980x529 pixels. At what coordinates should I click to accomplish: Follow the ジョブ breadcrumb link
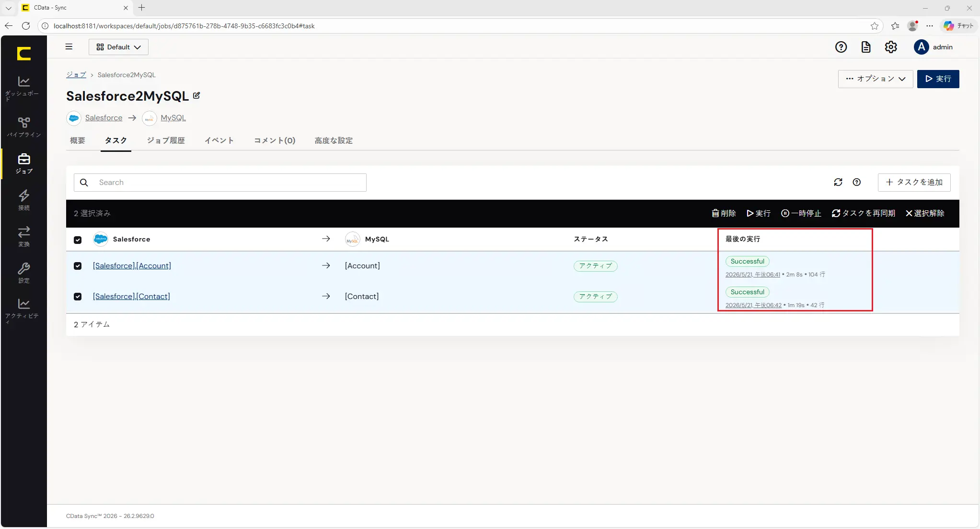coord(76,75)
